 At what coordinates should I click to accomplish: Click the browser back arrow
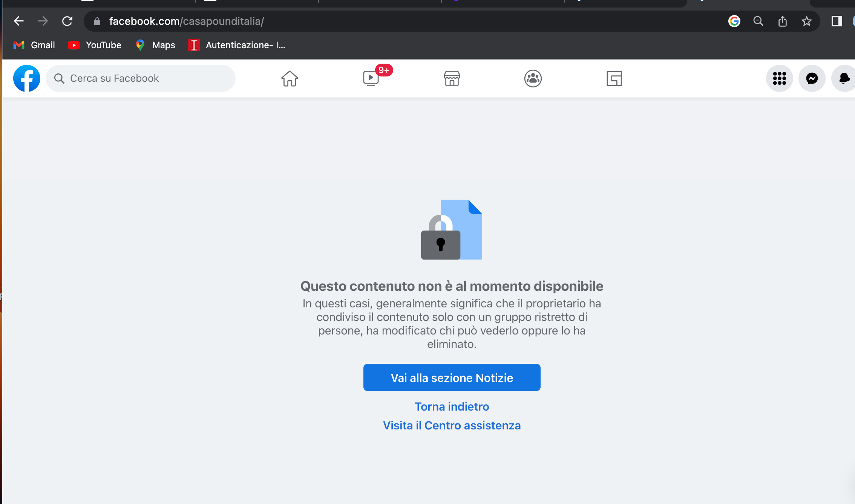[18, 21]
